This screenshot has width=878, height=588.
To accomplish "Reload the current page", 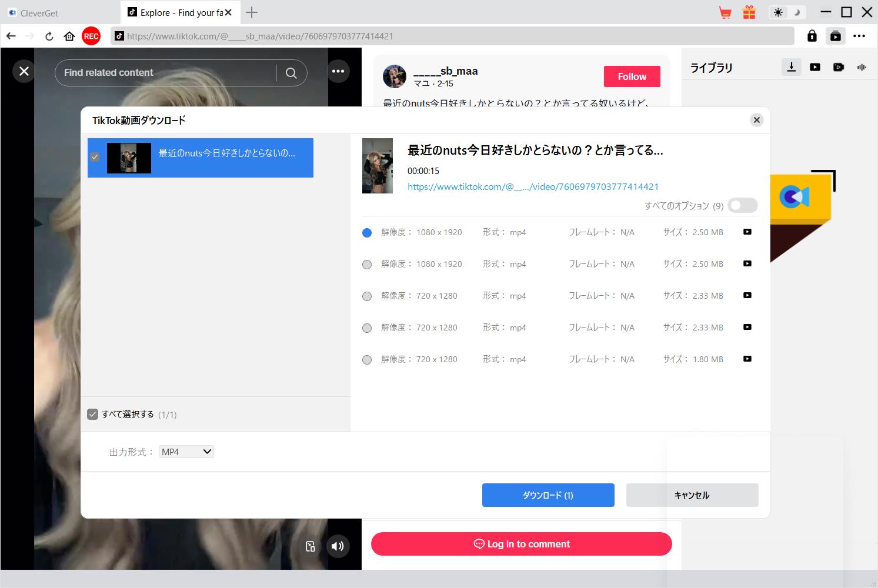I will tap(49, 36).
